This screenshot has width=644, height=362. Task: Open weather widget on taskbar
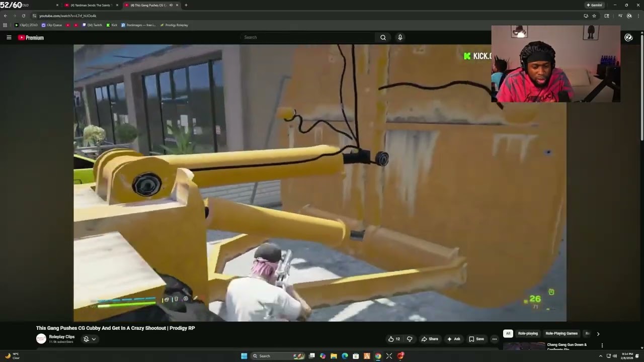tap(12, 356)
